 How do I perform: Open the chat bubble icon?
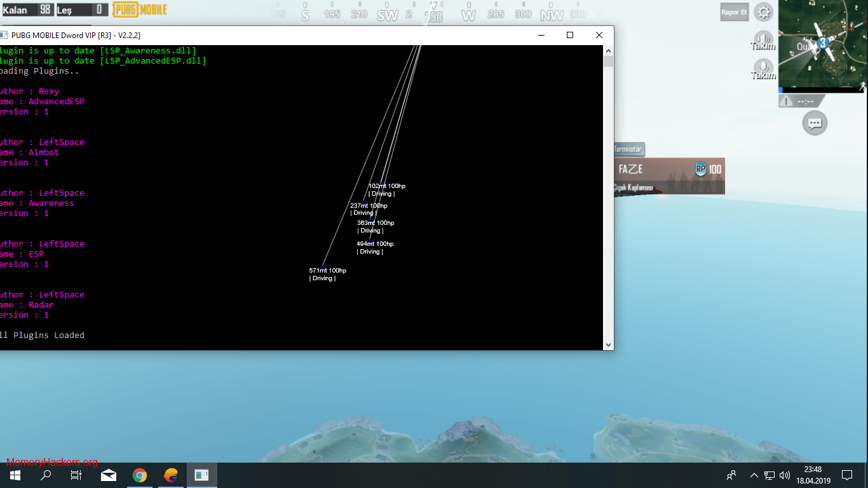pyautogui.click(x=815, y=122)
